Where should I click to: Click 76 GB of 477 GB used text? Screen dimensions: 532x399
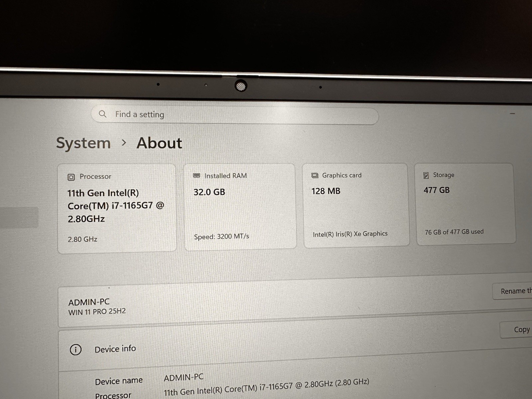(x=454, y=232)
